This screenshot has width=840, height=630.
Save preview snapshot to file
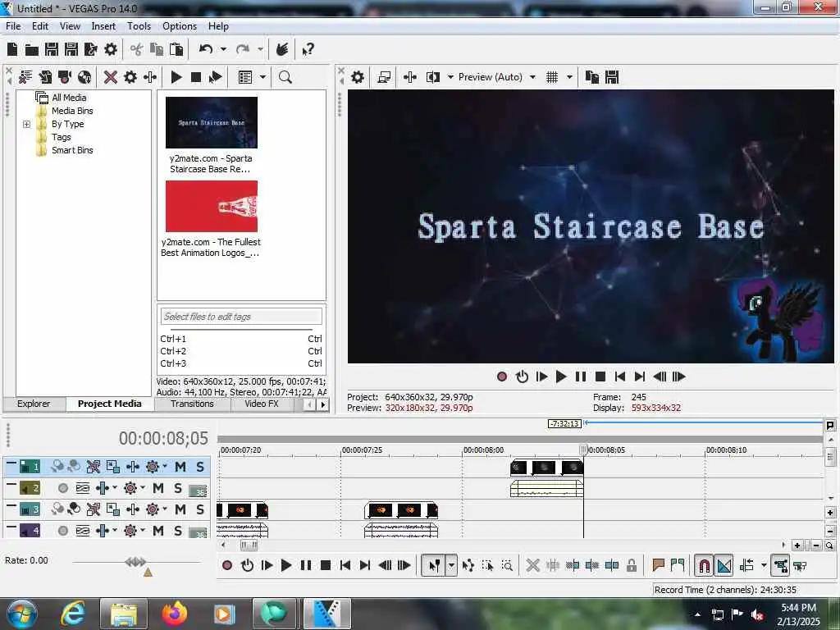pyautogui.click(x=612, y=77)
